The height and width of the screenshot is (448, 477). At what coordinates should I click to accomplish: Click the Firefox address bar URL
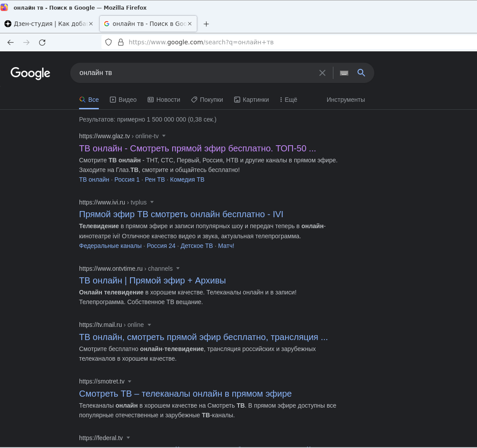[201, 42]
